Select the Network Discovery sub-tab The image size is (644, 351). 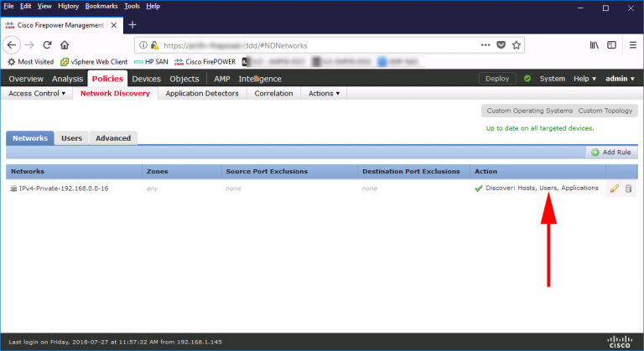(x=115, y=93)
